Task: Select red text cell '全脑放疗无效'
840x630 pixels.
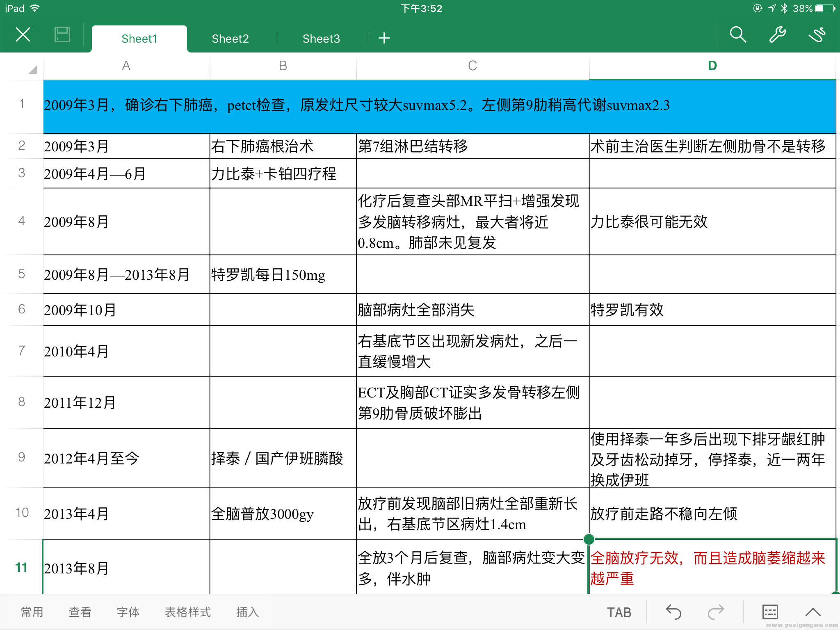Action: coord(712,568)
